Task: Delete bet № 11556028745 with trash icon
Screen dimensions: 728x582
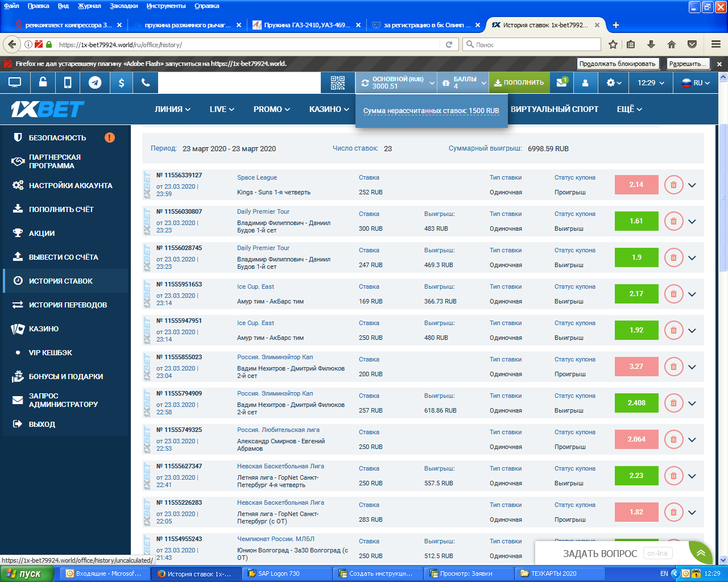Action: tap(673, 257)
